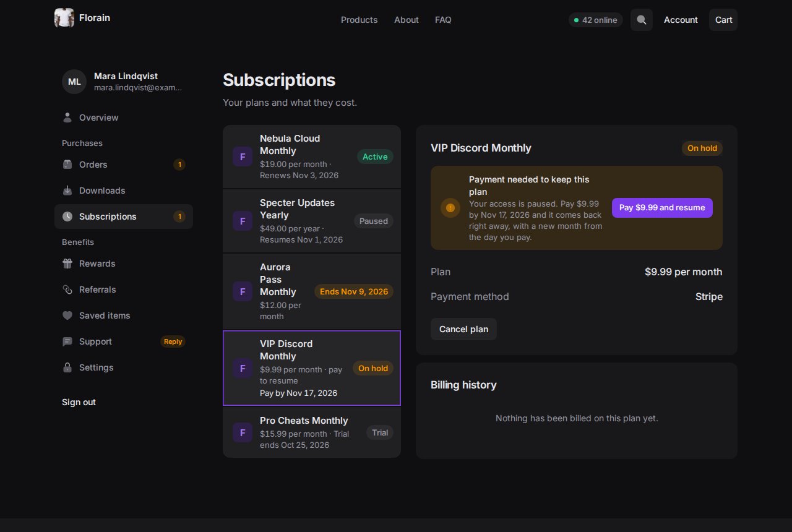The image size is (792, 532).
Task: Click the Subscriptions clock icon
Action: pyautogui.click(x=67, y=217)
